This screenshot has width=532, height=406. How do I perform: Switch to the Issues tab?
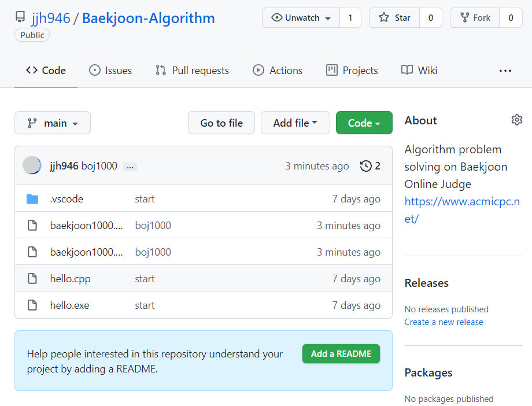click(x=110, y=71)
